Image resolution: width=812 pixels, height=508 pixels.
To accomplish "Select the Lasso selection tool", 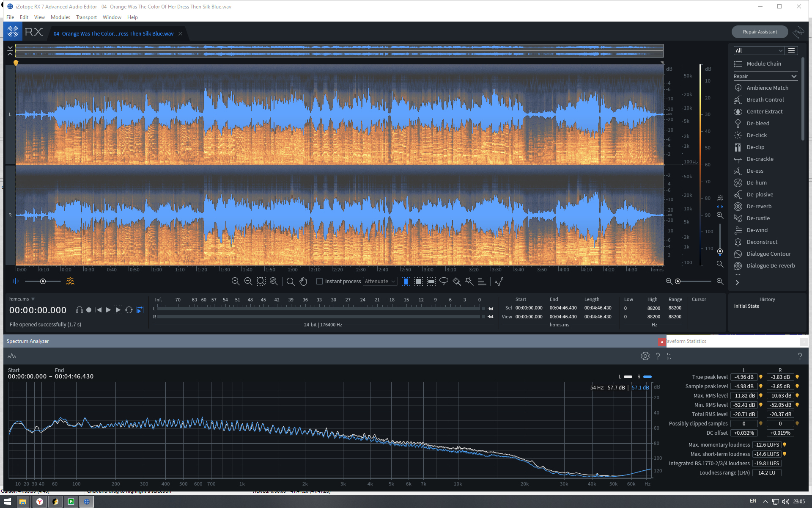I will pos(444,282).
